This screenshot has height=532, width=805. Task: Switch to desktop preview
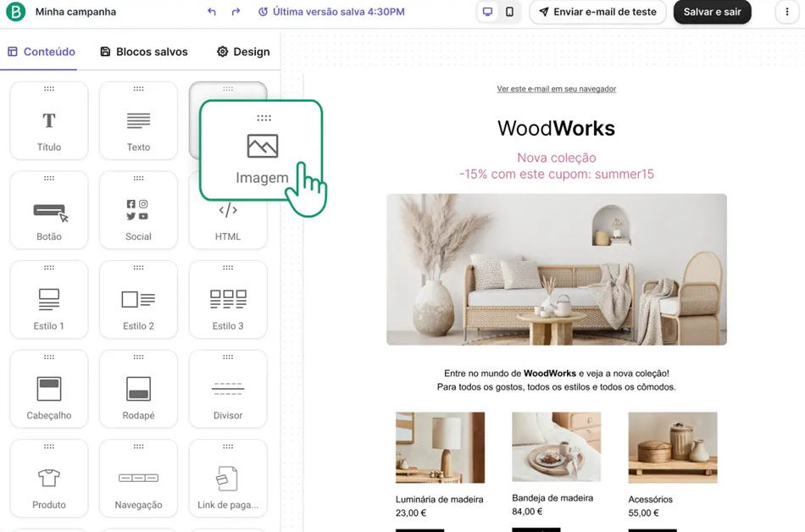tap(488, 12)
